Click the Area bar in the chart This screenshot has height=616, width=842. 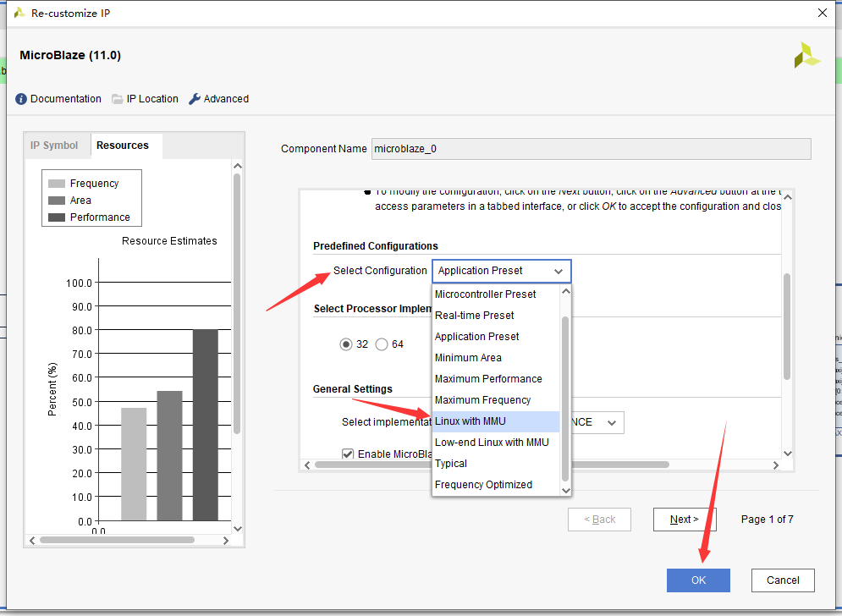click(170, 455)
